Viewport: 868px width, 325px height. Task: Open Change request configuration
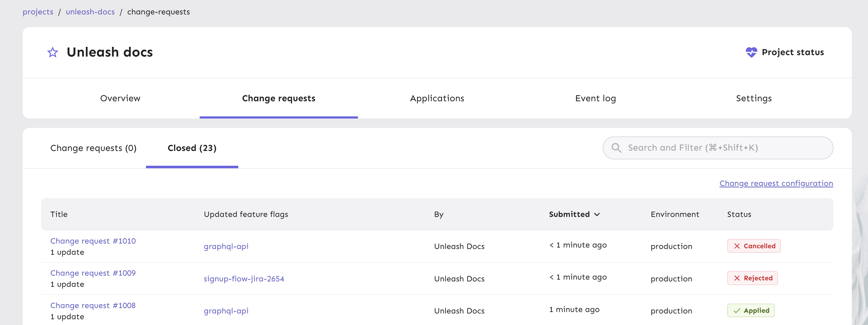pos(776,183)
